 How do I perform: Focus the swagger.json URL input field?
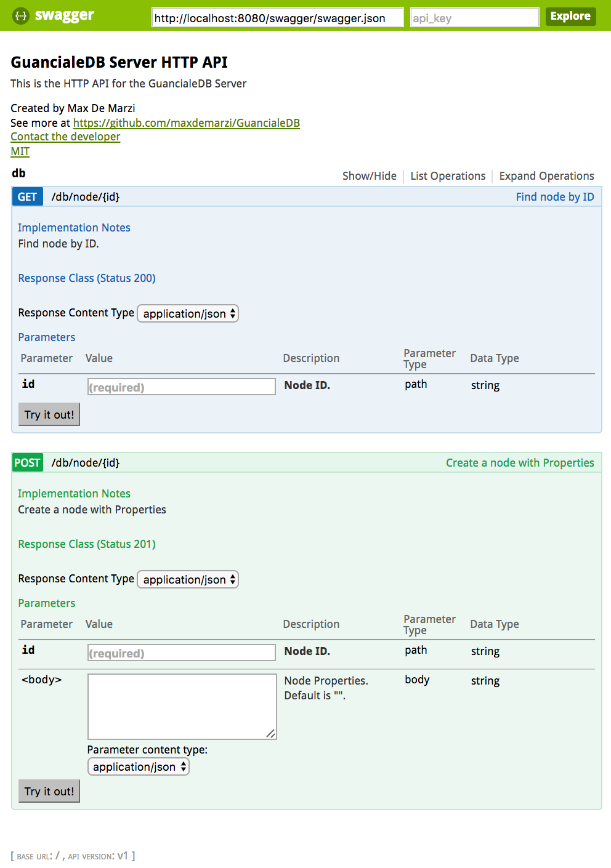[x=277, y=18]
